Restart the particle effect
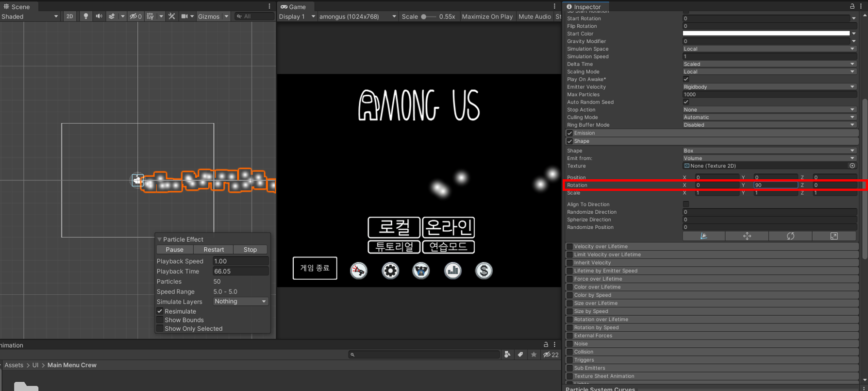Screen dimensions: 868x391 click(x=214, y=250)
